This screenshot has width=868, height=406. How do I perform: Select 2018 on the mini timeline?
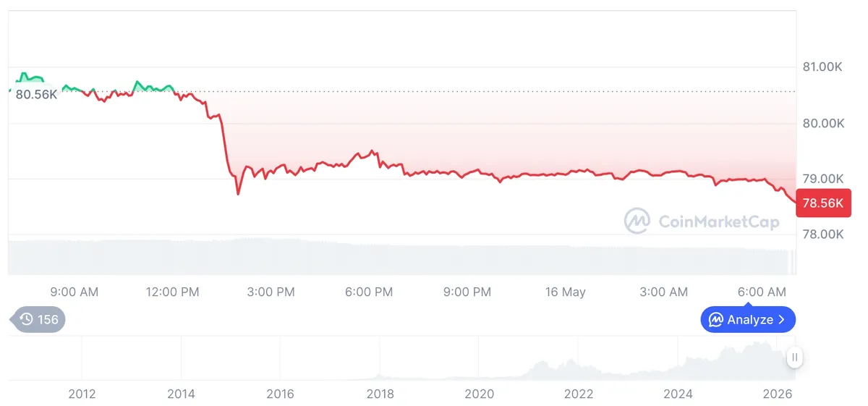[380, 394]
